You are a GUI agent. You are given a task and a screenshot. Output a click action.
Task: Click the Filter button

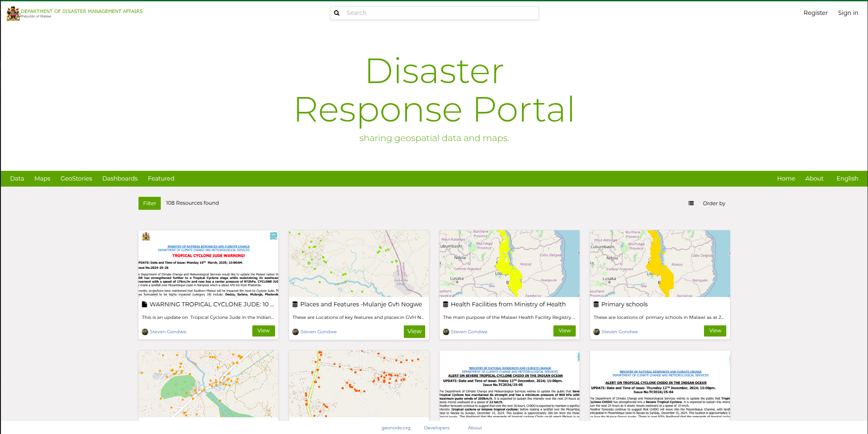(149, 203)
